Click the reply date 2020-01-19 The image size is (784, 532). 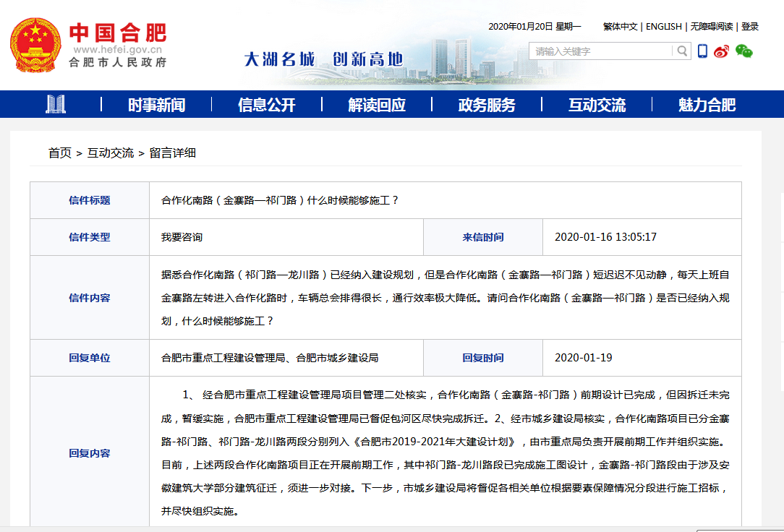[583, 358]
